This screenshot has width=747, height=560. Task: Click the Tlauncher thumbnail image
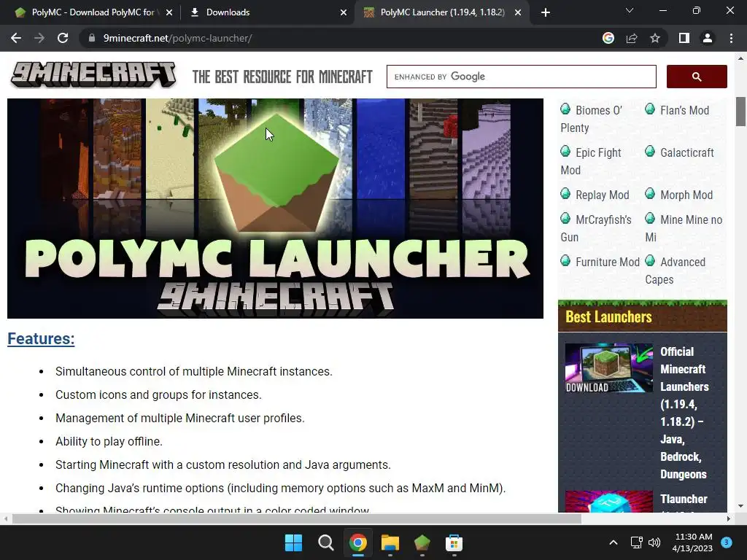(609, 502)
